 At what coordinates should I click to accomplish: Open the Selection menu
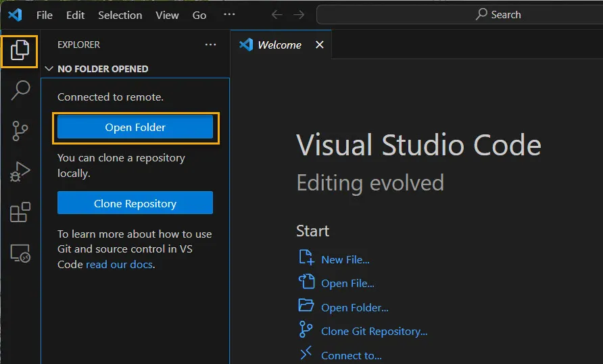tap(120, 15)
